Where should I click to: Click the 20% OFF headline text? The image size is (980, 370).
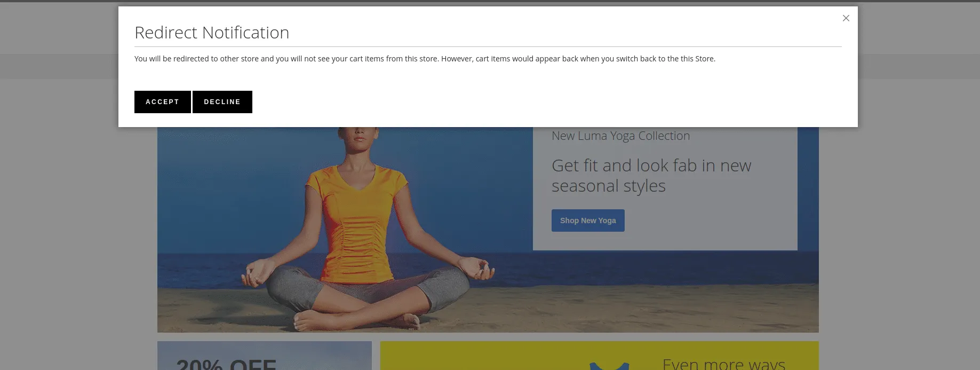click(226, 365)
